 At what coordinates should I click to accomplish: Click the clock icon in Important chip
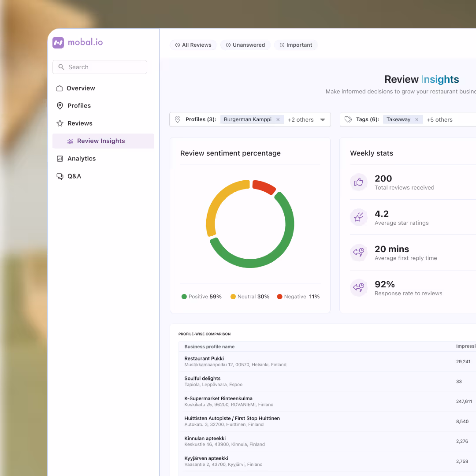[282, 45]
